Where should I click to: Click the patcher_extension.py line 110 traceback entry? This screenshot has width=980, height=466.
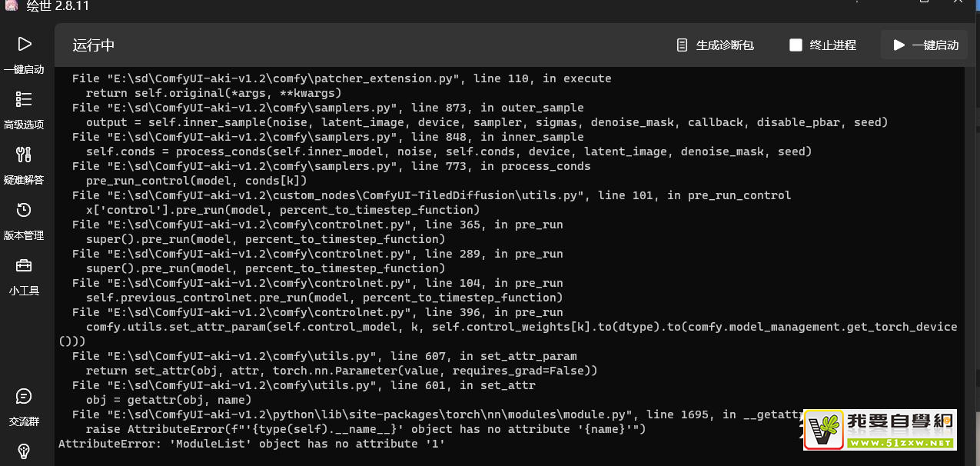342,78
